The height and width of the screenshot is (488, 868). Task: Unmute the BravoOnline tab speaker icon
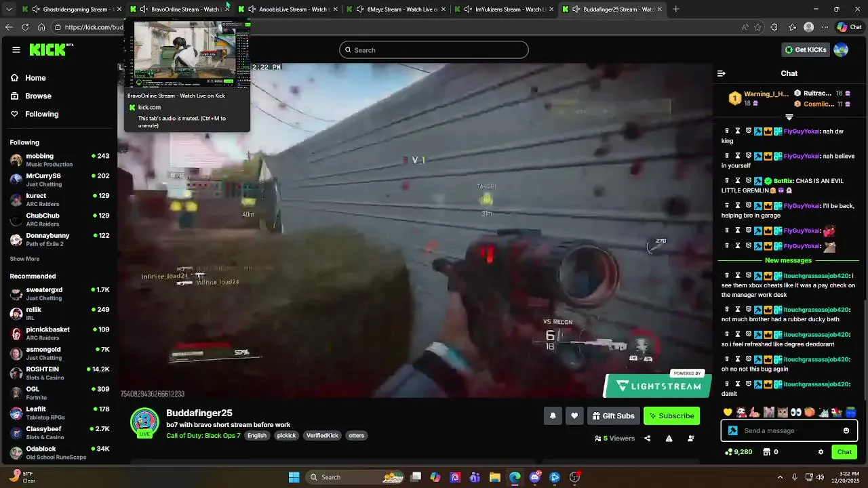[x=144, y=9]
